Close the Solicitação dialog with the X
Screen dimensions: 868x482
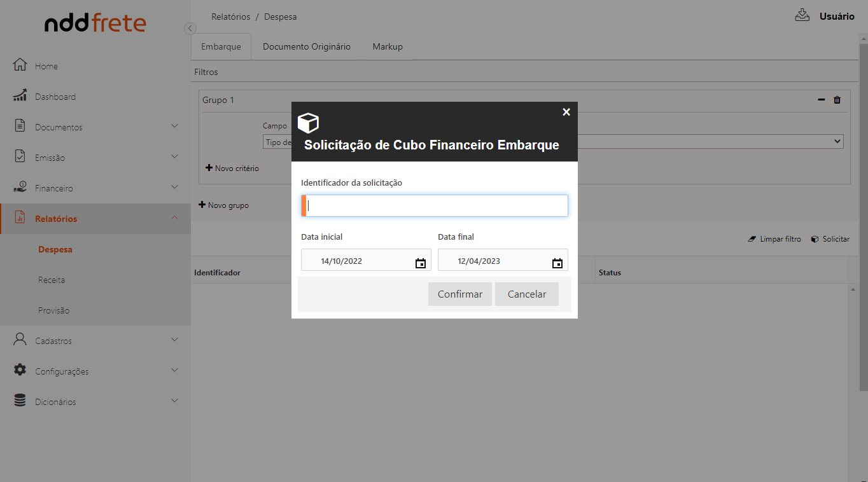coord(566,112)
